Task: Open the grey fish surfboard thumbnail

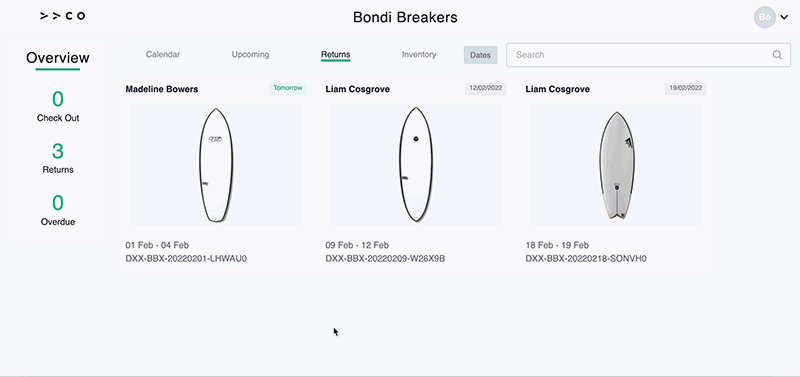Action: click(x=616, y=164)
